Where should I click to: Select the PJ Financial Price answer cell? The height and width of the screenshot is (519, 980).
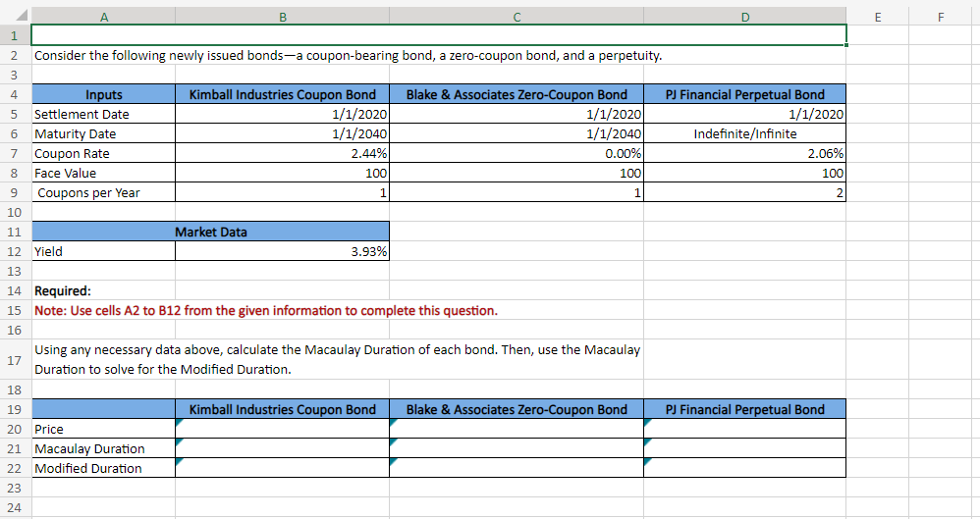(x=745, y=429)
